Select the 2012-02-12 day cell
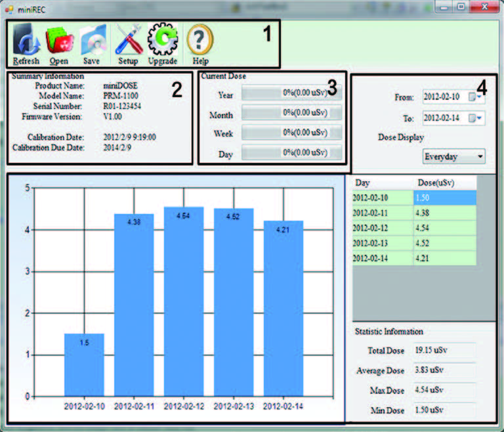The width and height of the screenshot is (504, 432). (383, 228)
